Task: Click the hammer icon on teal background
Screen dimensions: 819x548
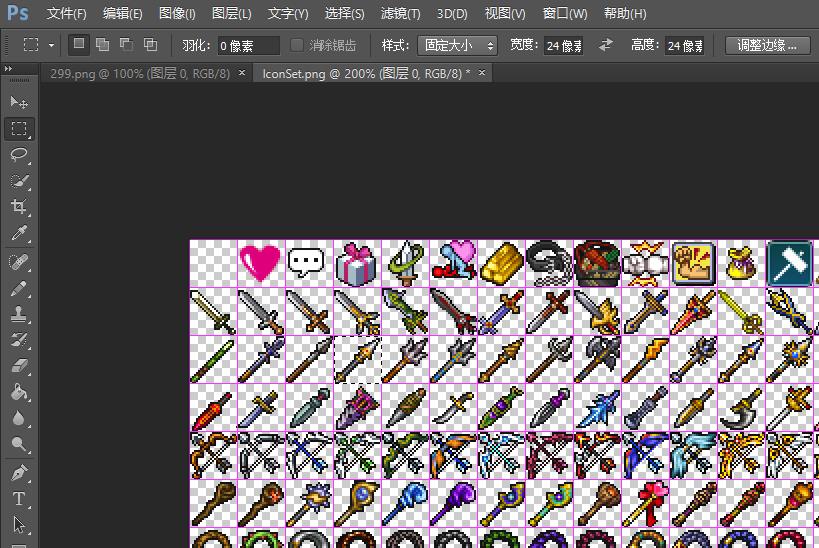Action: coord(790,263)
